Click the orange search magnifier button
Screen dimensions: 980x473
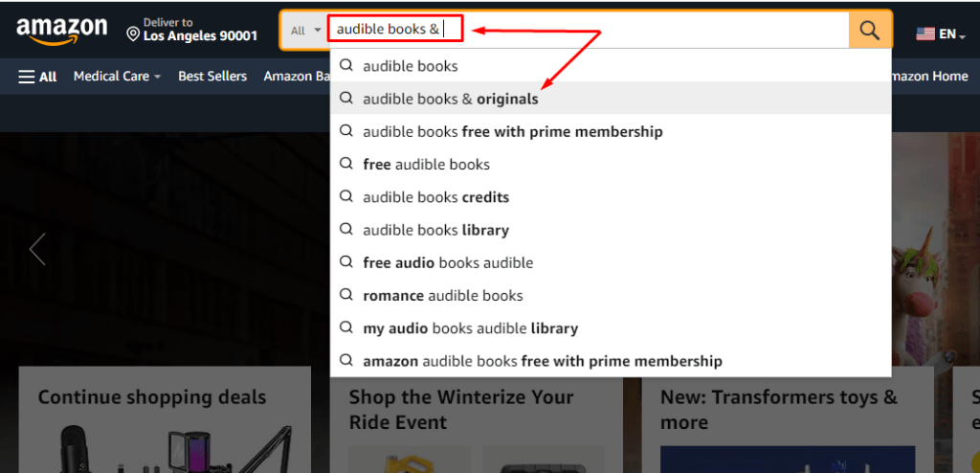[870, 30]
